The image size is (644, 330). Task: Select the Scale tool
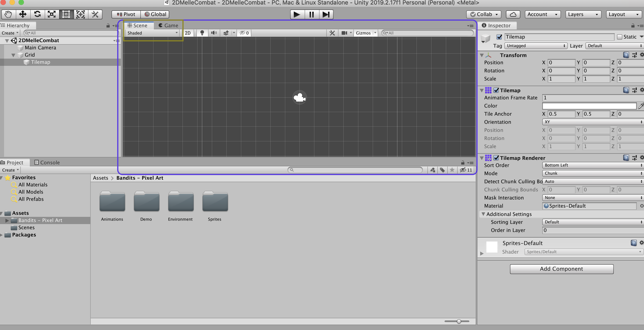[51, 14]
